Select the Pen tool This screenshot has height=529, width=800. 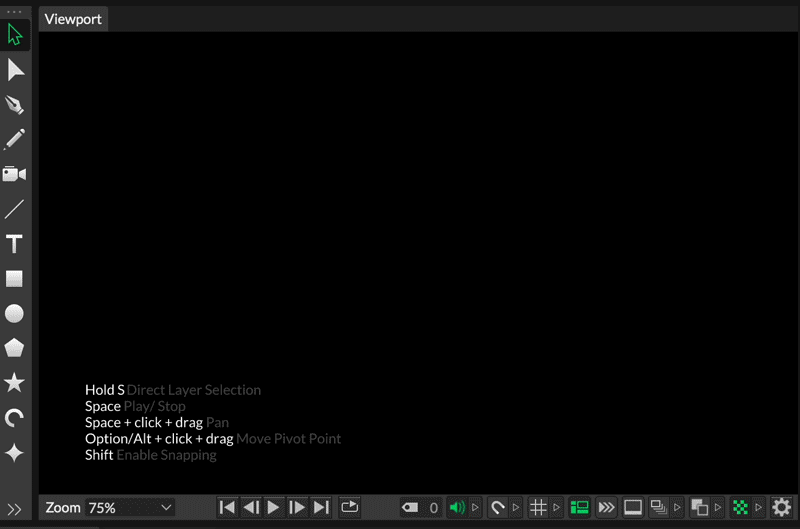(x=15, y=105)
